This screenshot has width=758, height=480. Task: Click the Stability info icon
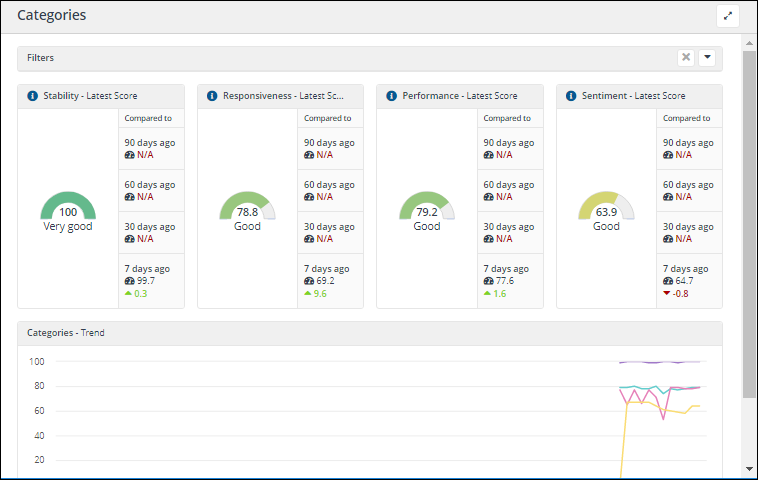coord(32,96)
